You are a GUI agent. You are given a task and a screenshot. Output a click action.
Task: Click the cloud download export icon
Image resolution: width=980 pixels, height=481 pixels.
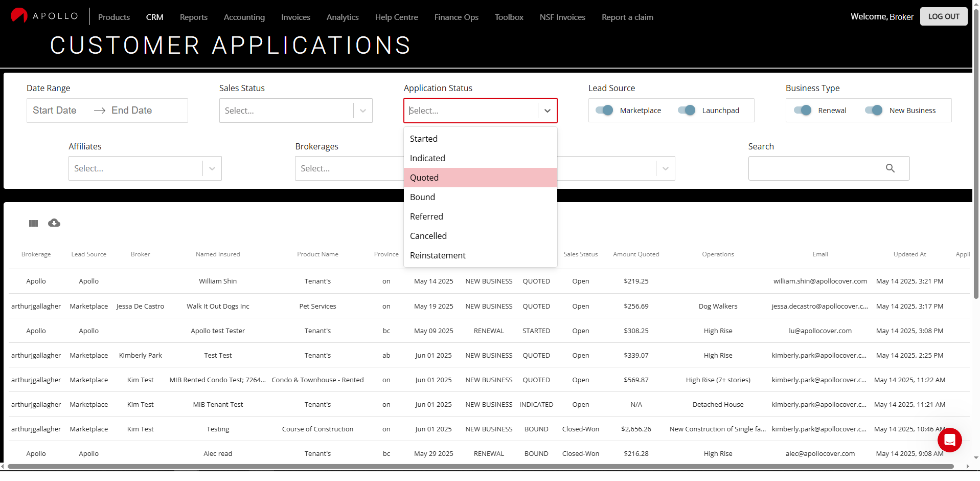pos(54,223)
